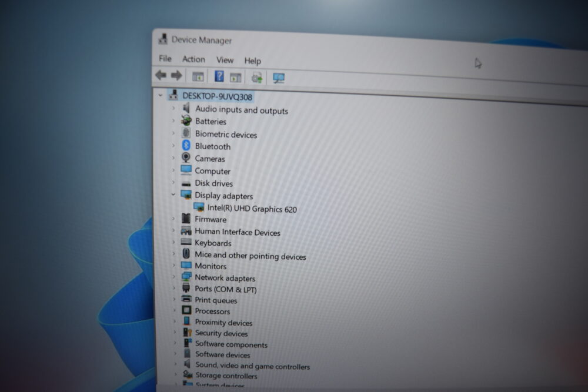588x392 pixels.
Task: Expand the Proximity devices arrow
Action: pyautogui.click(x=175, y=321)
